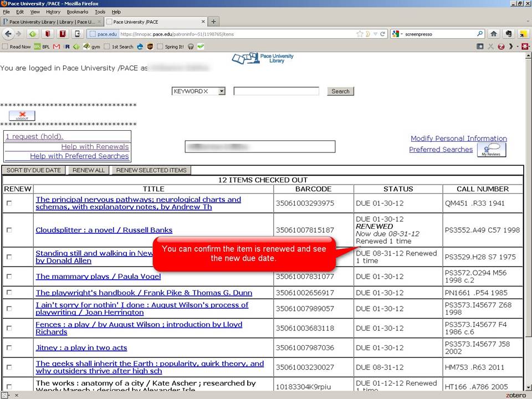Click the browser Back arrow button
The width and height of the screenshot is (532, 399).
point(8,34)
